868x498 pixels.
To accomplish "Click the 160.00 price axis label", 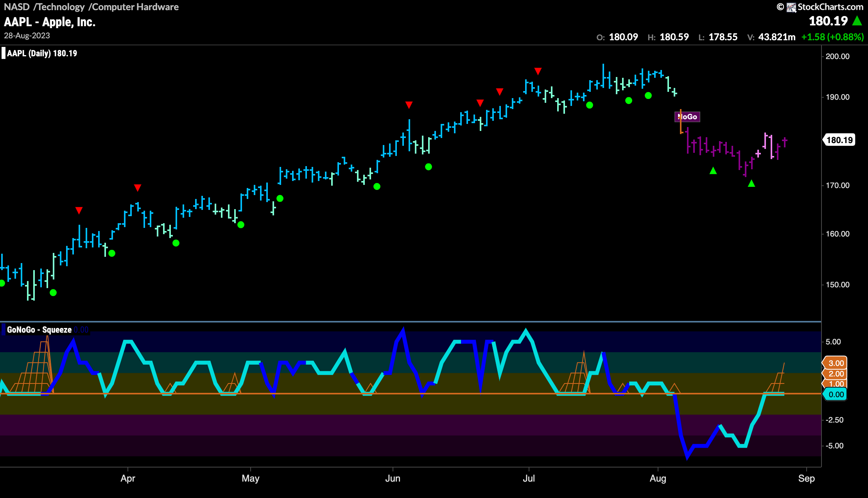I will [x=838, y=234].
